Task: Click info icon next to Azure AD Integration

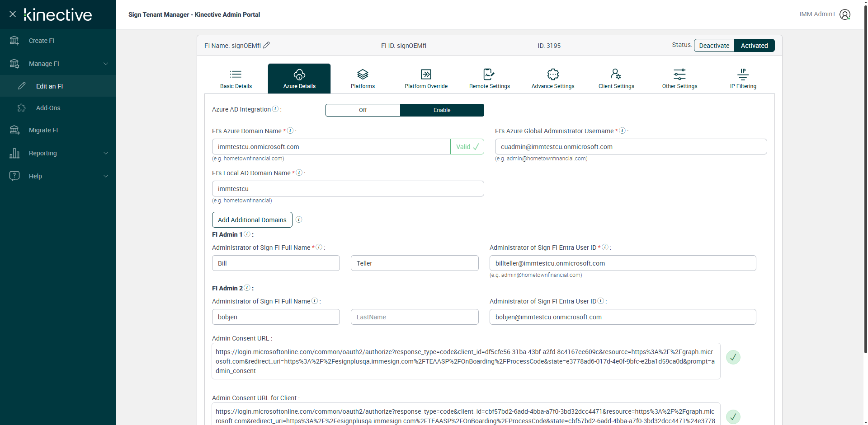Action: pyautogui.click(x=275, y=109)
